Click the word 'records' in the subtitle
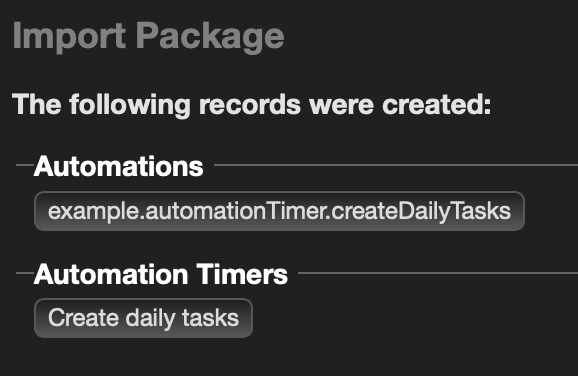 click(x=250, y=105)
